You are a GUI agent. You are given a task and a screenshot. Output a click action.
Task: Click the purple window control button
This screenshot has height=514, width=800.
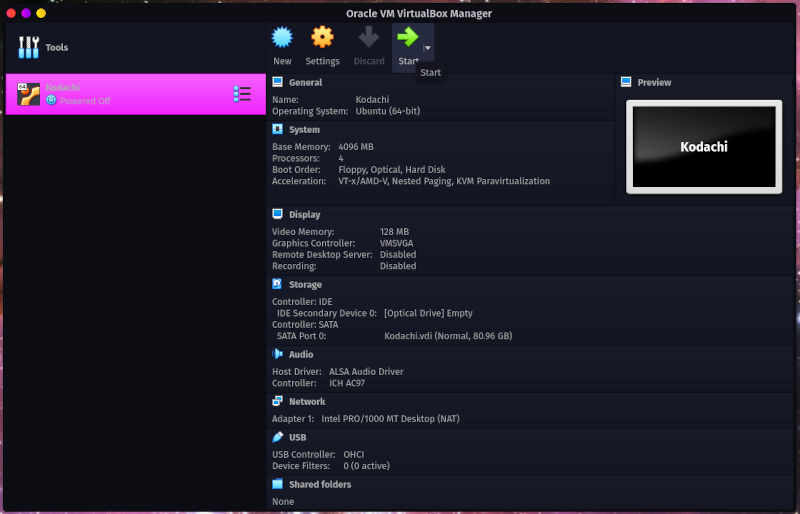(x=26, y=13)
